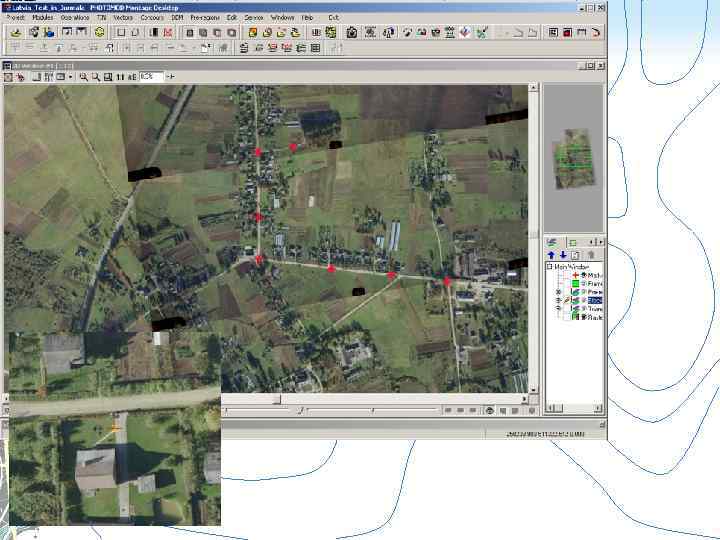The height and width of the screenshot is (540, 720).
Task: Click the green tower toolbar icon
Action: [450, 32]
